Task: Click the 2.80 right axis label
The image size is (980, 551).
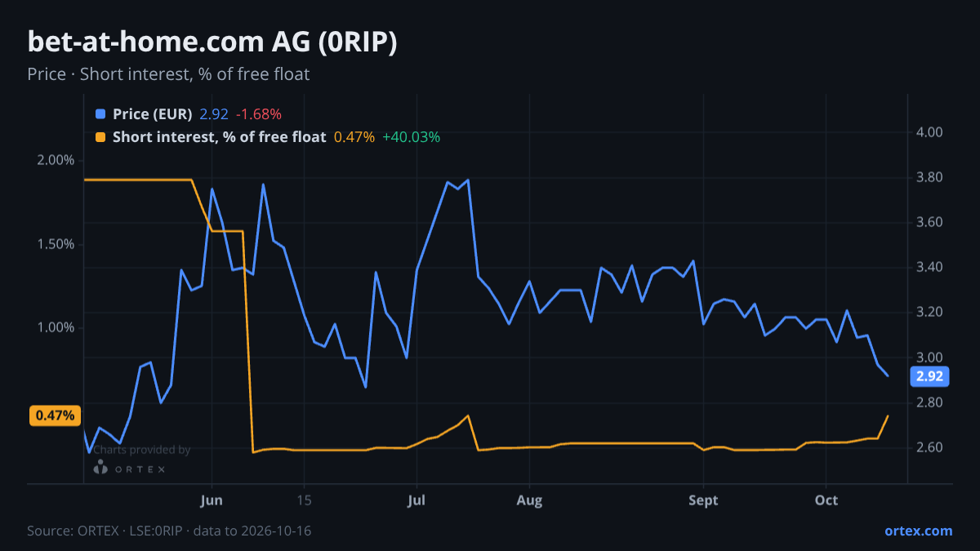Action: coord(931,402)
